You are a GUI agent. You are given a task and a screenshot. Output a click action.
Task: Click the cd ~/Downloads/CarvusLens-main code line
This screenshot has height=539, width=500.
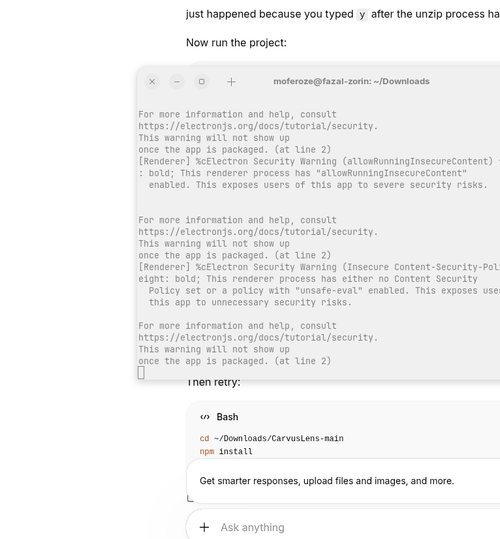[271, 438]
